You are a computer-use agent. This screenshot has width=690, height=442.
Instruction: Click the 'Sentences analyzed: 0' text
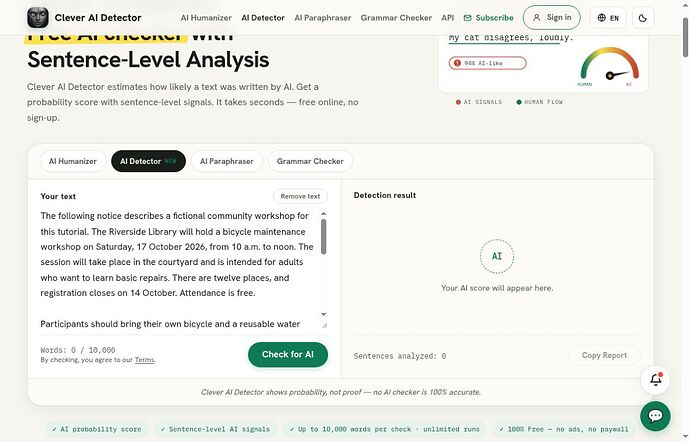point(400,356)
